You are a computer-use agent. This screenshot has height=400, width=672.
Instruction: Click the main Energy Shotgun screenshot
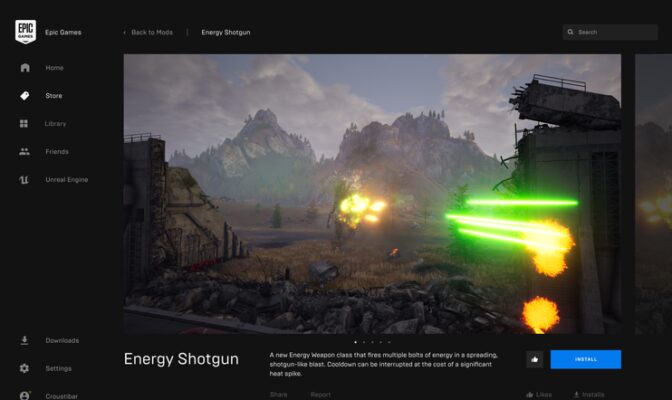pyautogui.click(x=372, y=190)
